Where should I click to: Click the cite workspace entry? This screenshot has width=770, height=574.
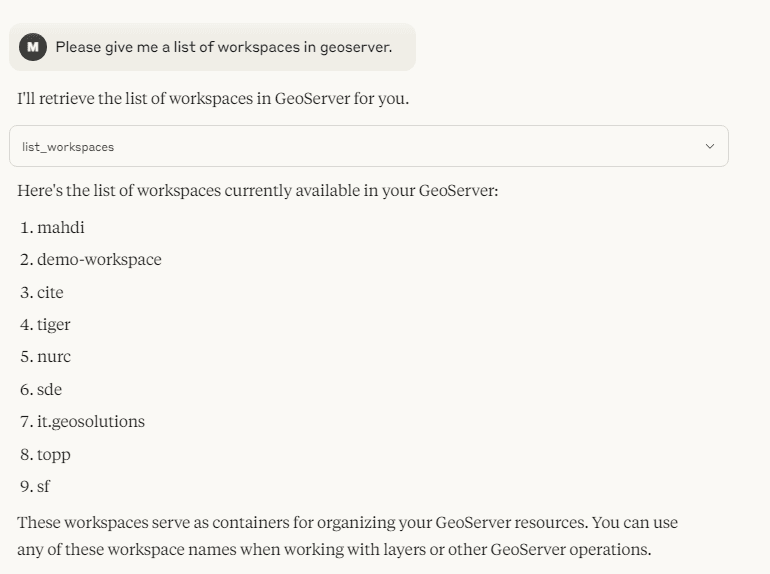[x=50, y=292]
